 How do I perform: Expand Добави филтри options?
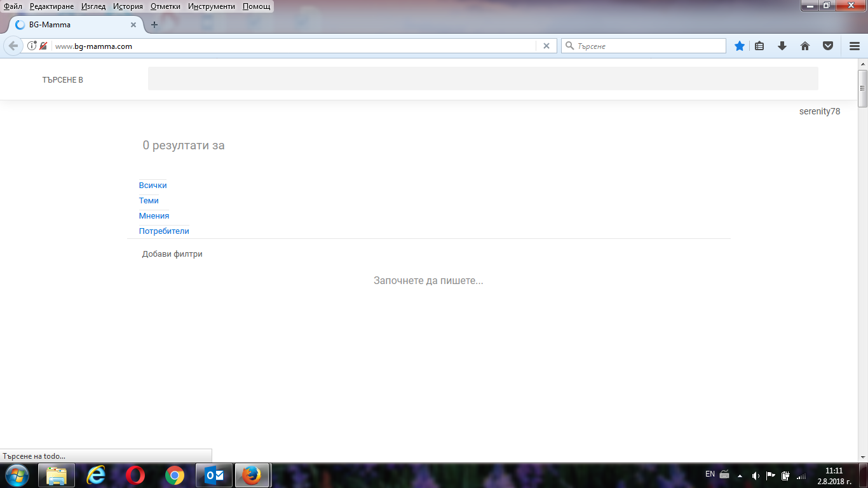coord(172,254)
